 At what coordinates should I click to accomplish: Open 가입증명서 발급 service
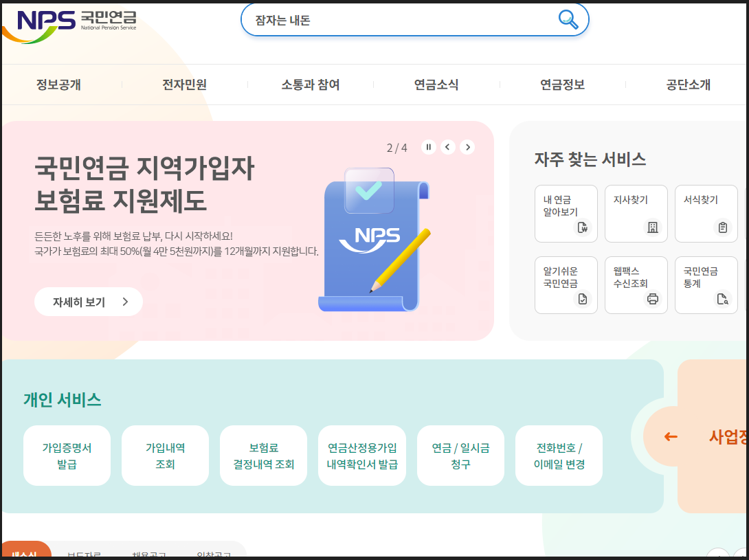click(67, 455)
